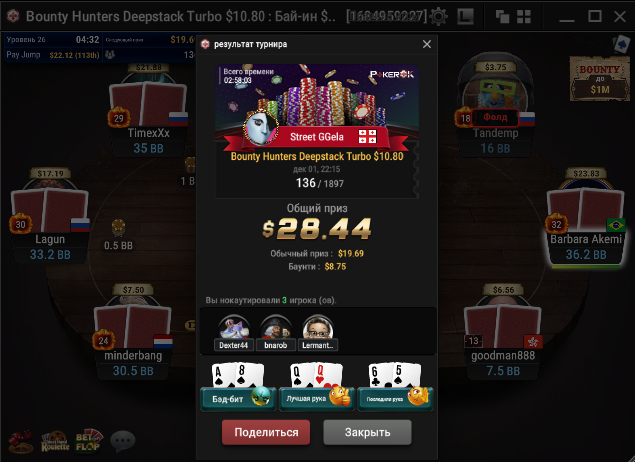Select the Последняя рука hand button
The height and width of the screenshot is (462, 635).
pos(395,399)
